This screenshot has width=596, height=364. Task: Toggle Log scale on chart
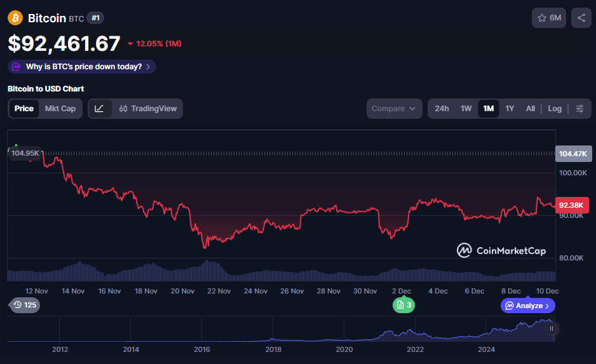(x=555, y=109)
